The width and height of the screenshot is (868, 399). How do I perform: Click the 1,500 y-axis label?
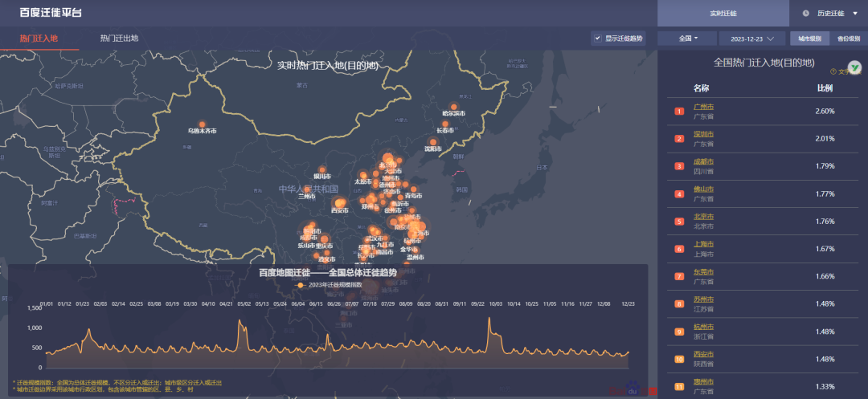click(35, 307)
